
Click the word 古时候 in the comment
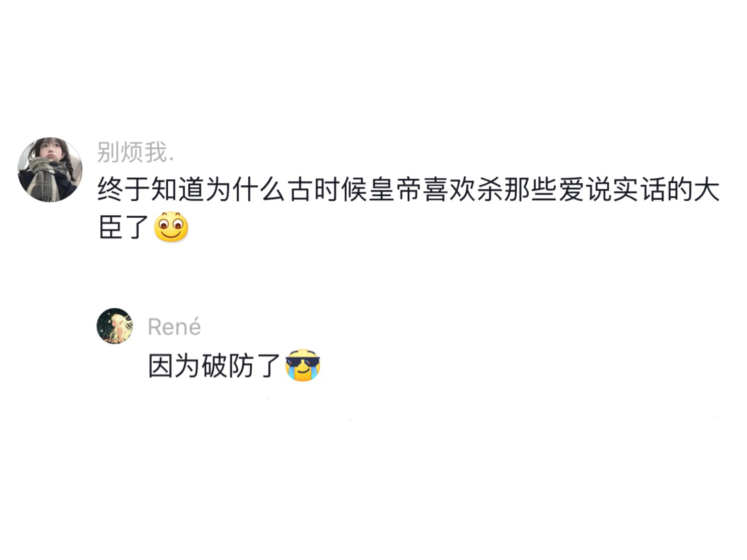pos(327,190)
